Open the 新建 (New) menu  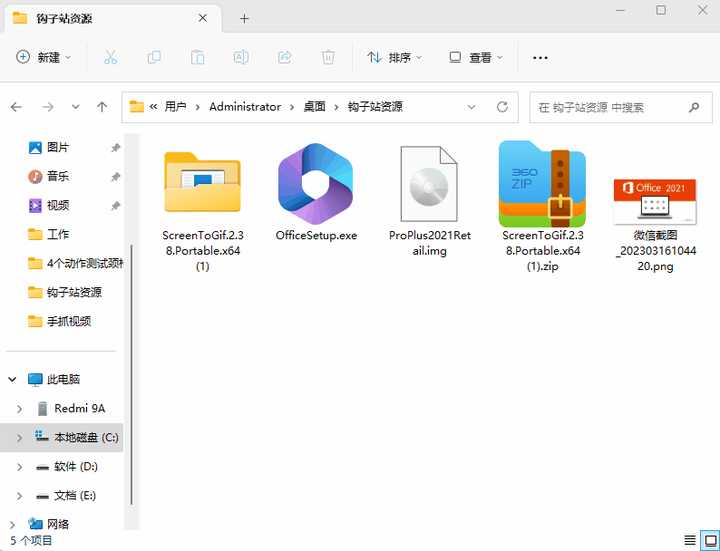pyautogui.click(x=44, y=57)
